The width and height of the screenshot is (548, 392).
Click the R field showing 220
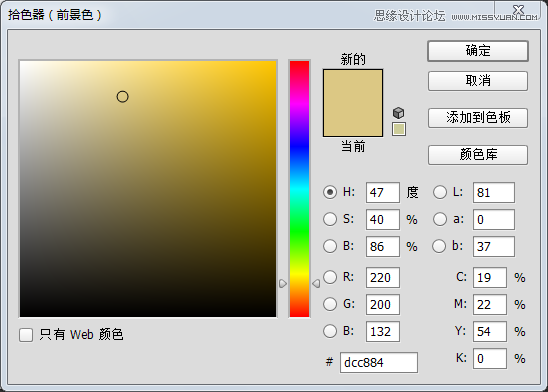[383, 277]
